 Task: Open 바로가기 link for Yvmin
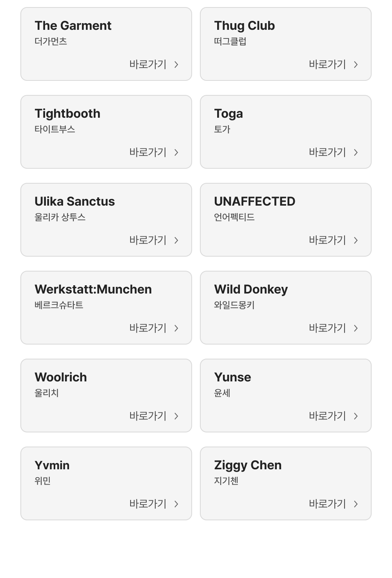(x=148, y=504)
